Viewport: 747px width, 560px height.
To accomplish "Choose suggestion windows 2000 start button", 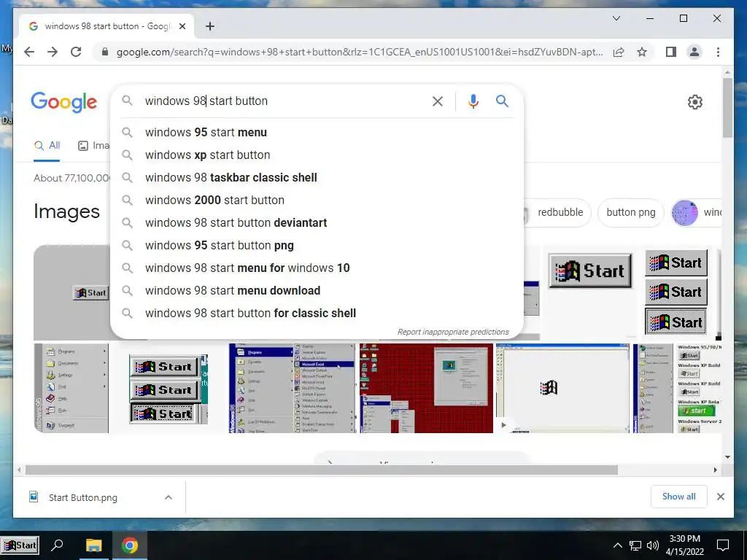I will (317, 200).
